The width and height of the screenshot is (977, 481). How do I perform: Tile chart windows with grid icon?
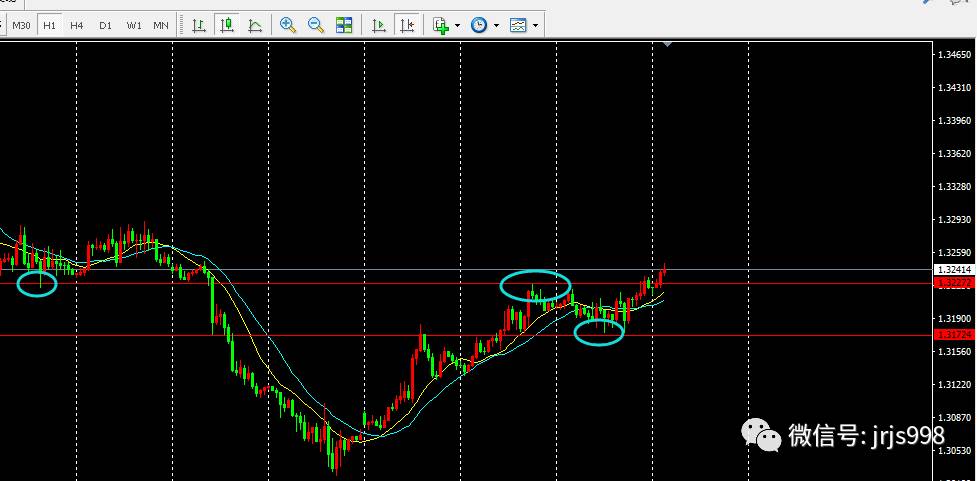[344, 25]
